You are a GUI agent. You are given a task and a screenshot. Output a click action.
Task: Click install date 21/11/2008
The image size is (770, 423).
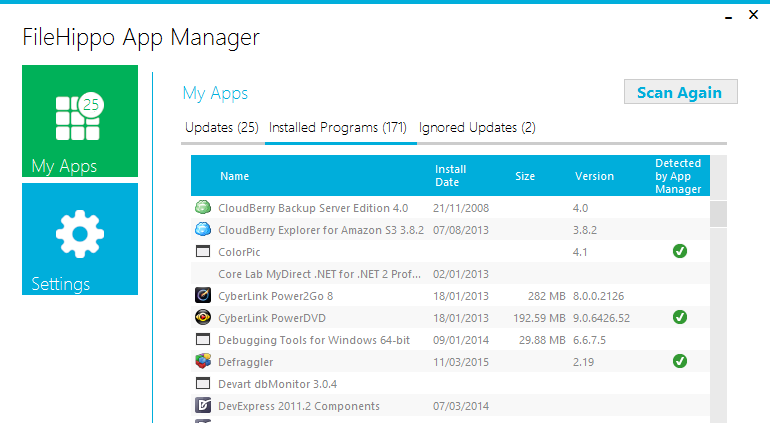click(461, 208)
